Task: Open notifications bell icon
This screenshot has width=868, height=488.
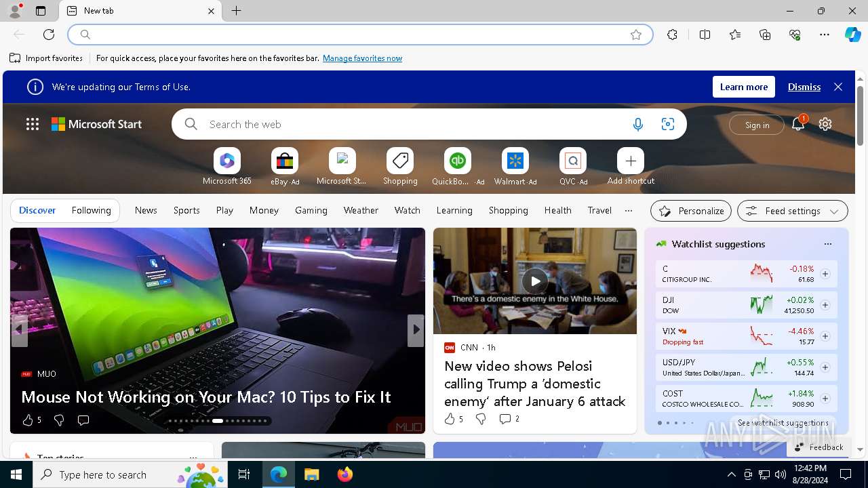Action: point(798,124)
